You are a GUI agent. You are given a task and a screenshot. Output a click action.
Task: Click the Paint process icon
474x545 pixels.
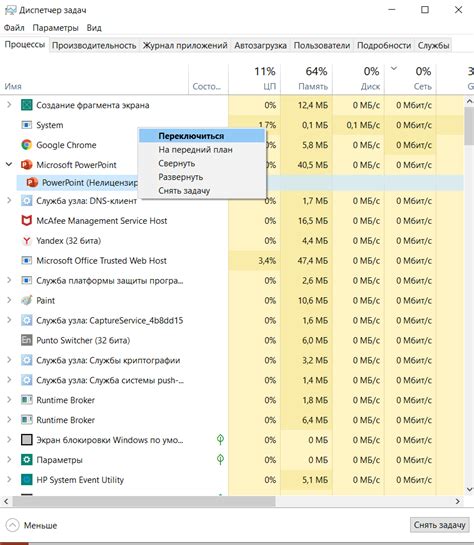pos(27,300)
